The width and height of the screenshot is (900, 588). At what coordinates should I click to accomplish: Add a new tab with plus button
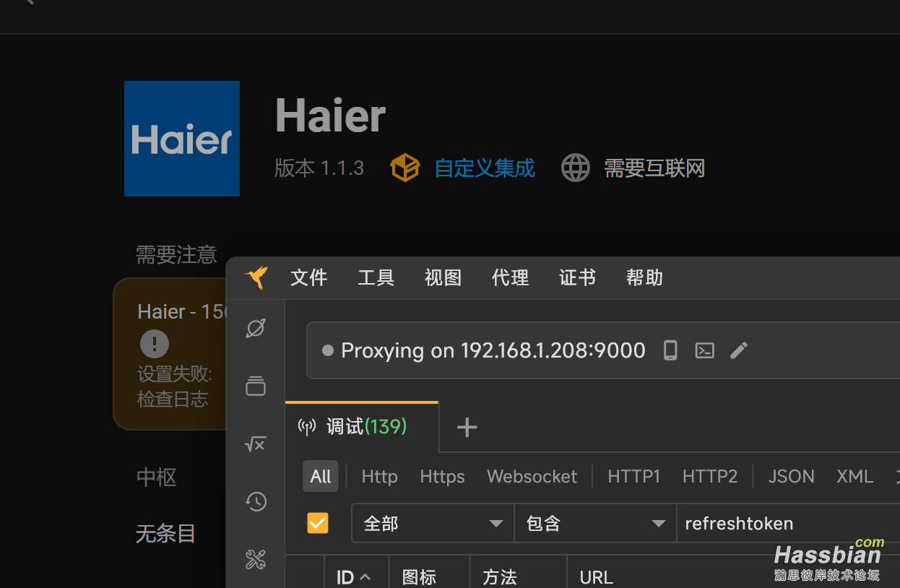pyautogui.click(x=467, y=428)
